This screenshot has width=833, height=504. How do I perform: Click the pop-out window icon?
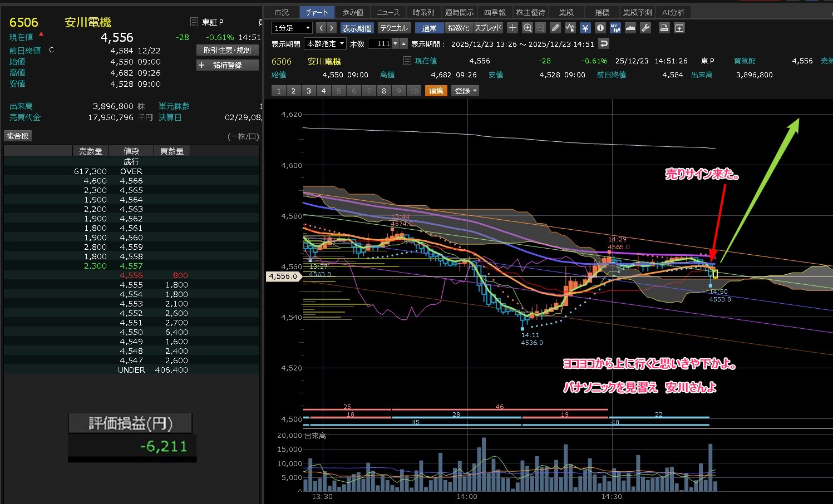679,28
